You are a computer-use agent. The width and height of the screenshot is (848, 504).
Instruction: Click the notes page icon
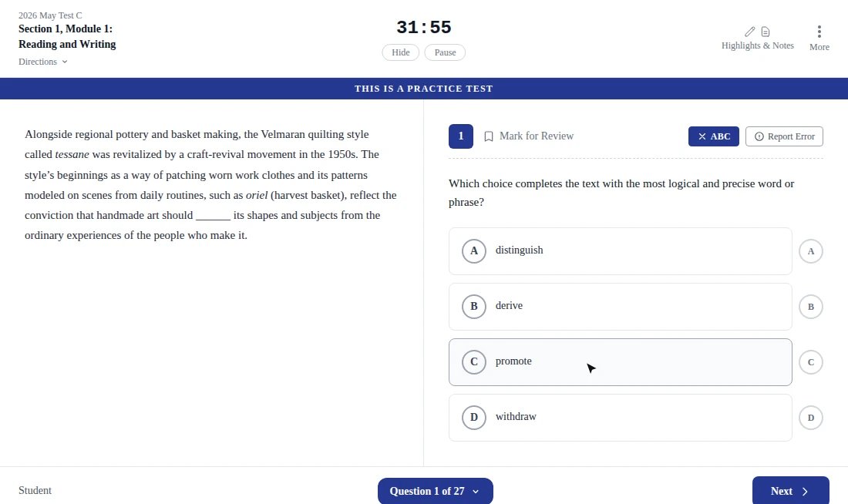pyautogui.click(x=766, y=32)
